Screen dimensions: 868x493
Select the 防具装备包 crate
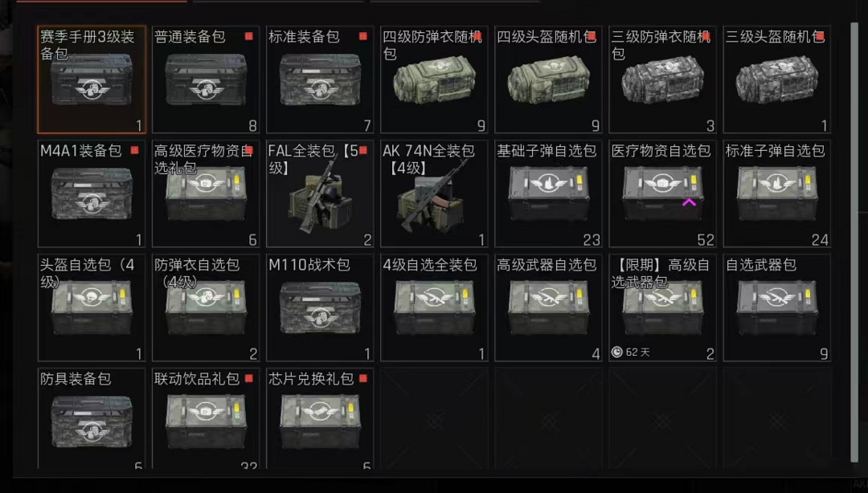tap(92, 418)
